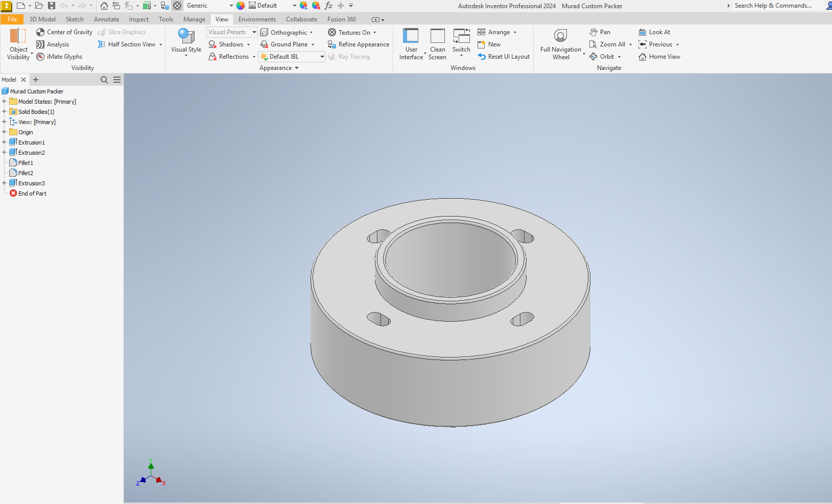Toggle Textures On setting

click(349, 32)
